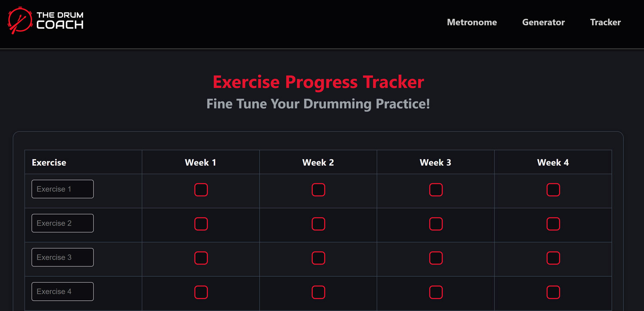Check Week 4 box for Exercise 1
This screenshot has height=311, width=644.
click(553, 190)
